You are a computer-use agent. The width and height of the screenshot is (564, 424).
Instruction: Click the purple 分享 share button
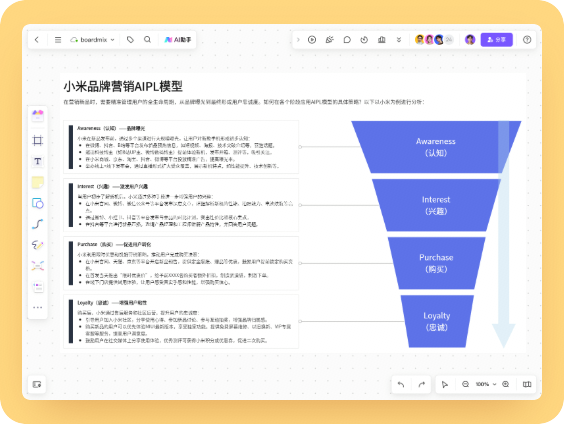pos(496,40)
